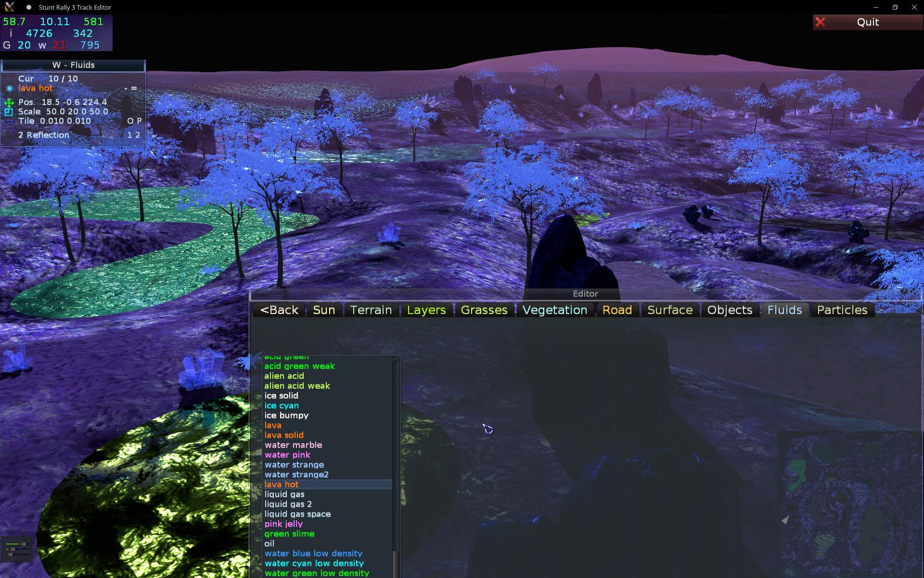Screen dimensions: 924x578
Task: Open the sliders settings icon at bottom-left
Action: click(x=17, y=550)
